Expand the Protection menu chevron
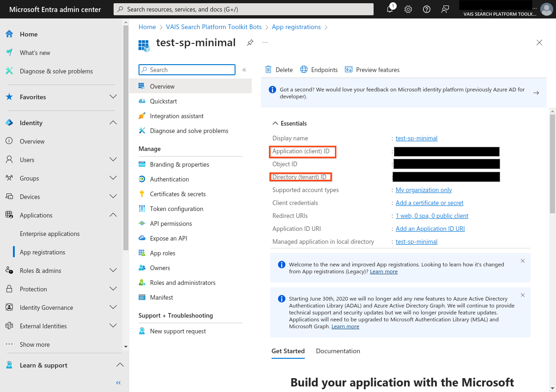The width and height of the screenshot is (556, 392). [113, 289]
